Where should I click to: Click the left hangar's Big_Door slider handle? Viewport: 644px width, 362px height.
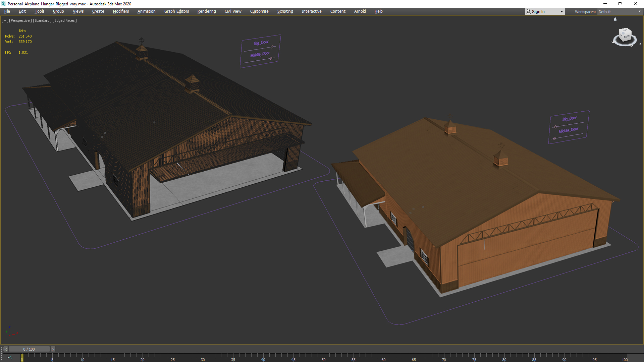point(272,47)
